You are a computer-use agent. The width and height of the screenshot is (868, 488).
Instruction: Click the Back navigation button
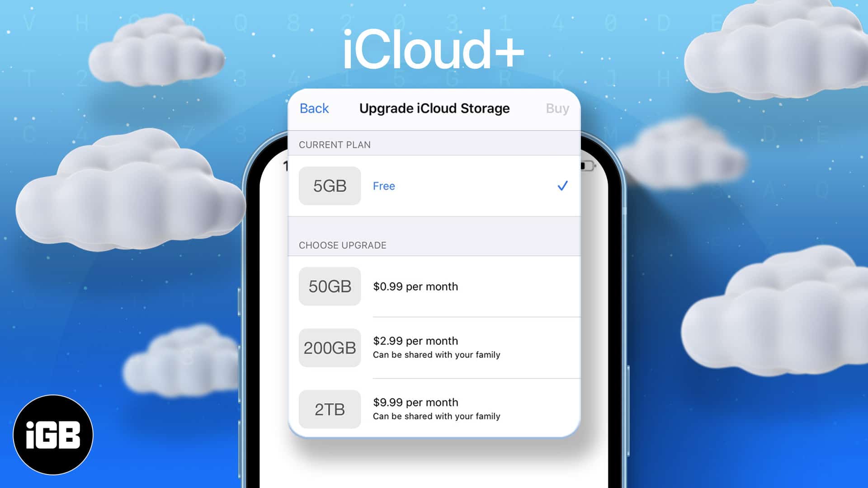[x=314, y=108]
